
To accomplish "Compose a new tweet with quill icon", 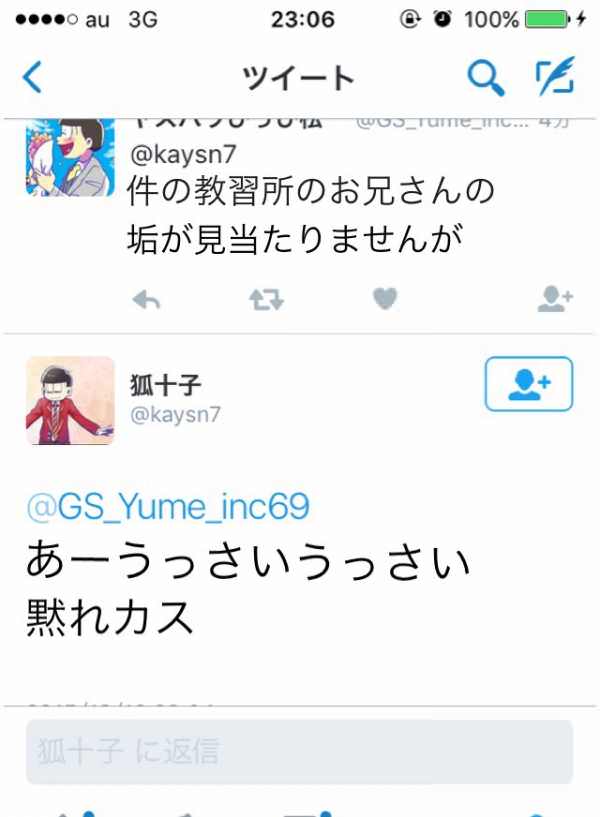I will click(x=556, y=76).
